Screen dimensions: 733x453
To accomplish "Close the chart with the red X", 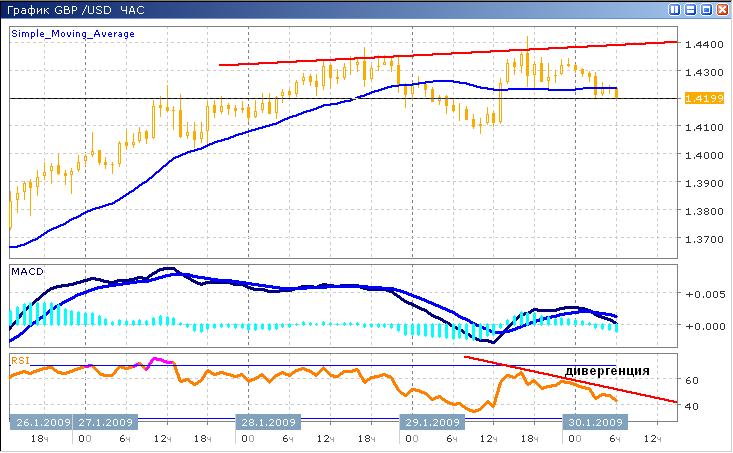I will [721, 9].
